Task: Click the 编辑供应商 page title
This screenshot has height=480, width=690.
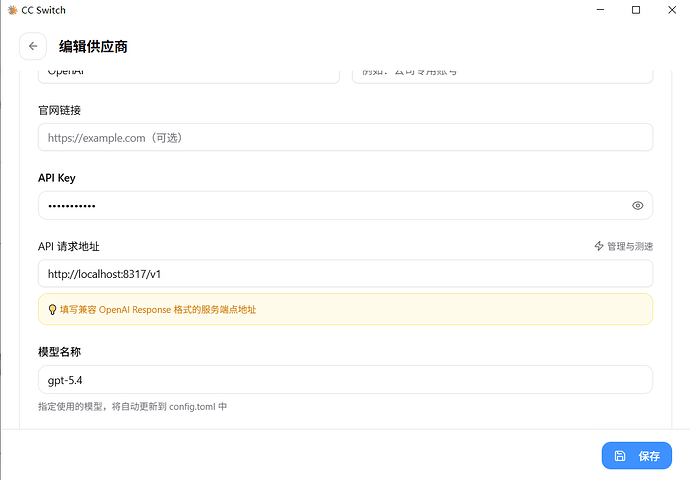Action: pyautogui.click(x=93, y=47)
